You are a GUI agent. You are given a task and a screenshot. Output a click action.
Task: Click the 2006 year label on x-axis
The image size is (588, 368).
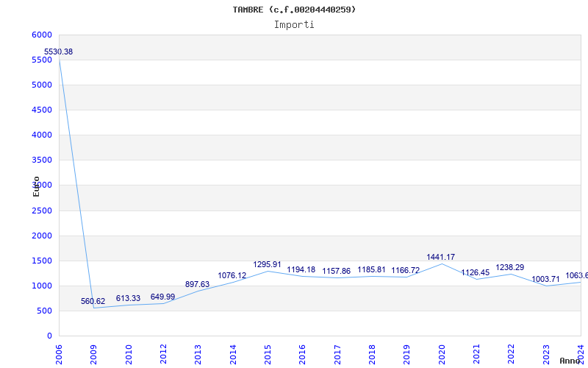pyautogui.click(x=59, y=354)
